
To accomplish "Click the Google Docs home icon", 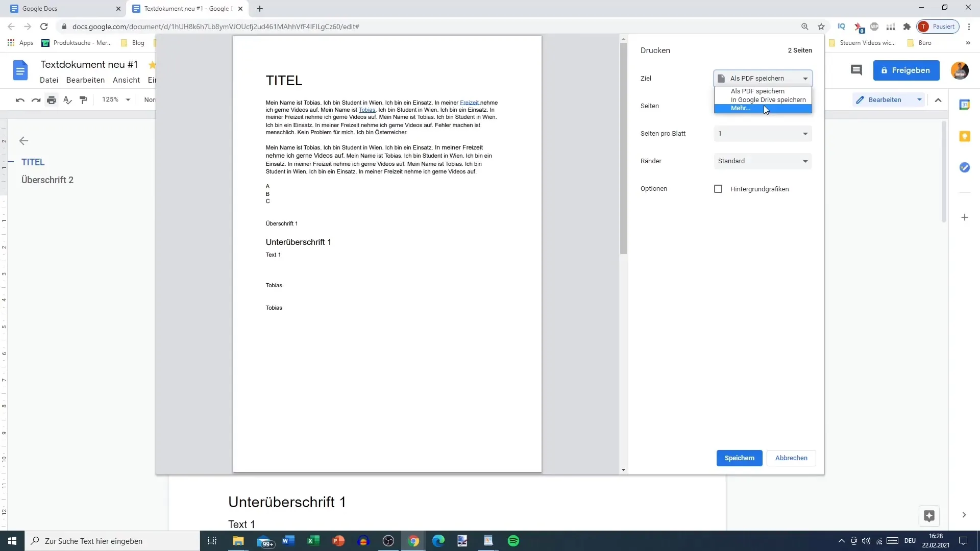I will (x=18, y=70).
